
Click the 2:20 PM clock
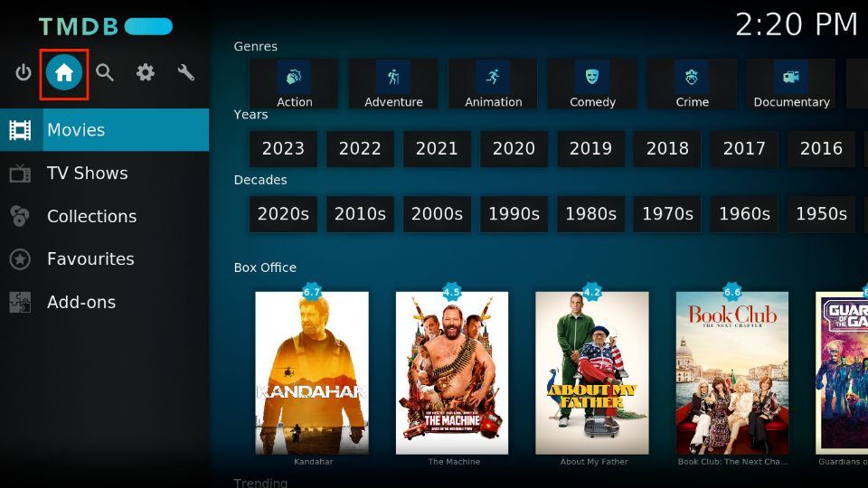(x=797, y=25)
